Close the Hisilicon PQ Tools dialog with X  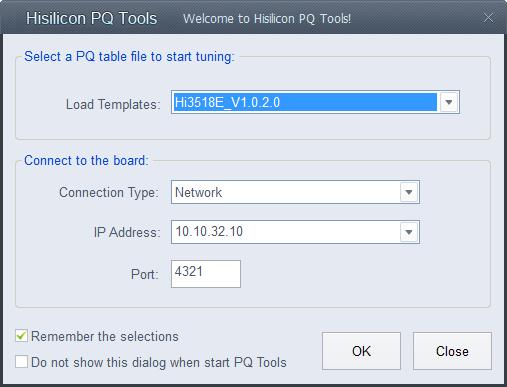click(x=488, y=18)
